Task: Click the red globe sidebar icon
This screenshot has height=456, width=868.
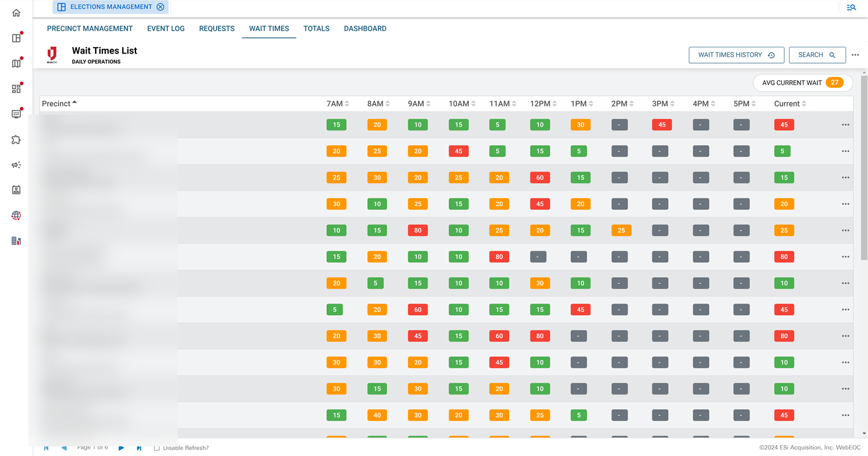Action: [x=16, y=216]
